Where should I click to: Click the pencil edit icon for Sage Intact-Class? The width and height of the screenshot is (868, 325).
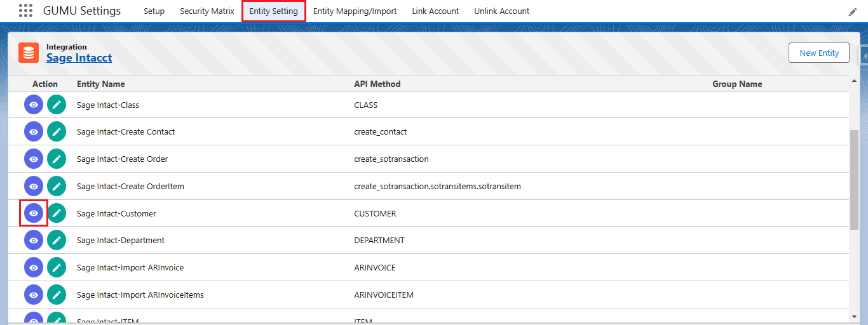tap(57, 105)
